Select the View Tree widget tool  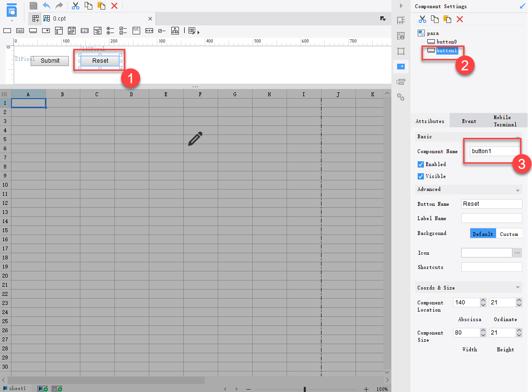pos(174,30)
